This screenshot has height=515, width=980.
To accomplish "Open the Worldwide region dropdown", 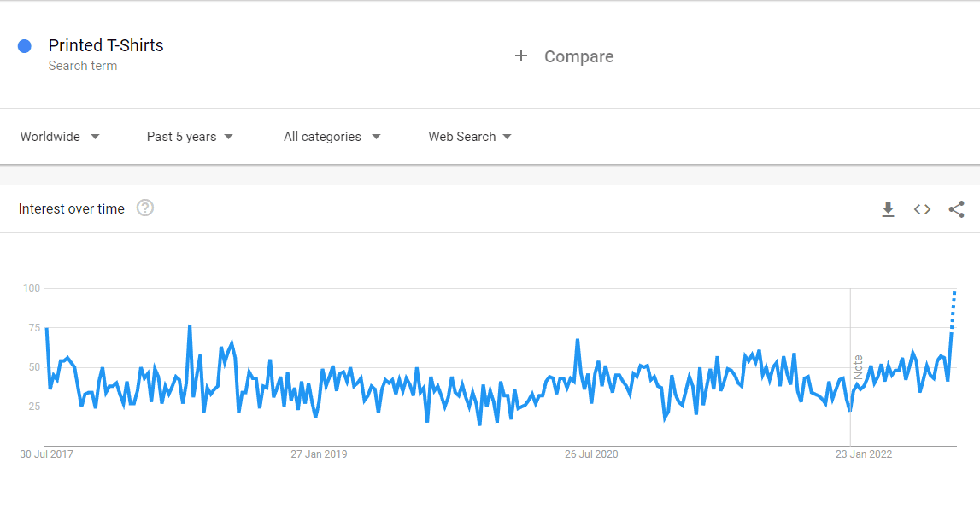I will [59, 137].
